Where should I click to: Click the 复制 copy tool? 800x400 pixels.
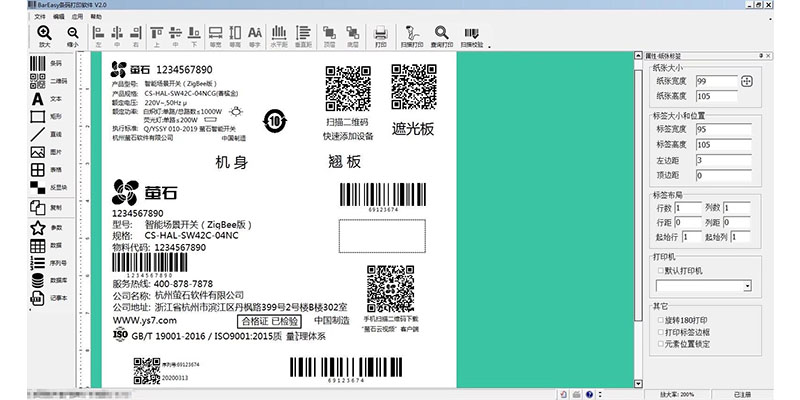pos(46,208)
